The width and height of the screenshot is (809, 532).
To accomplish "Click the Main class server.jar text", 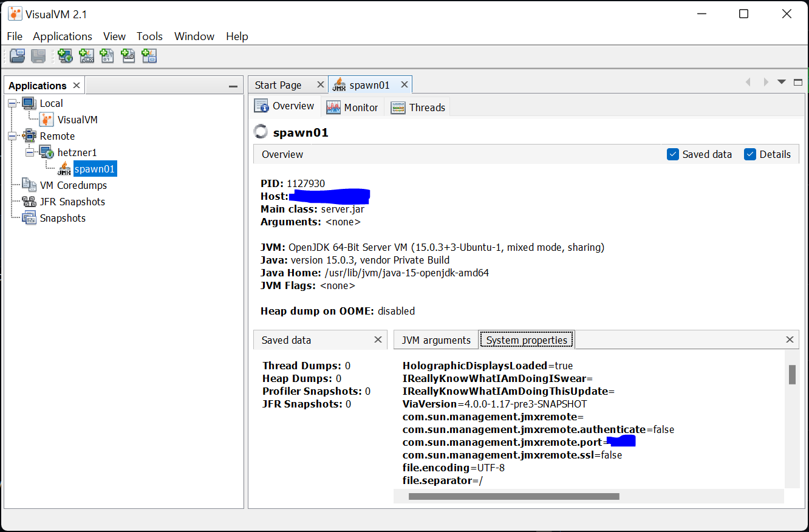I will 343,209.
